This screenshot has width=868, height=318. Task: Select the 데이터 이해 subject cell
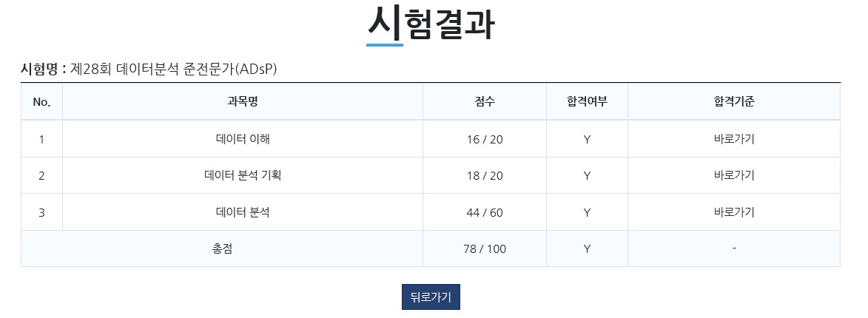click(243, 139)
